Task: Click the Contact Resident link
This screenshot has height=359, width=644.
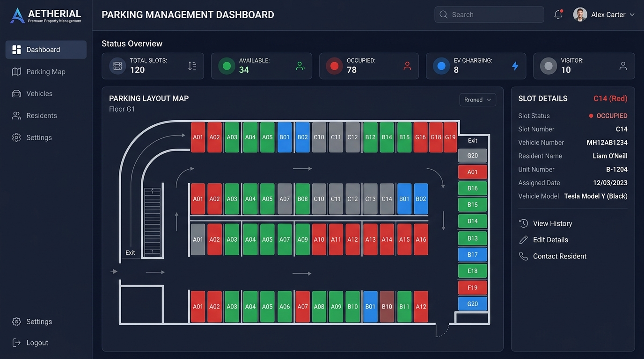Action: [x=560, y=256]
